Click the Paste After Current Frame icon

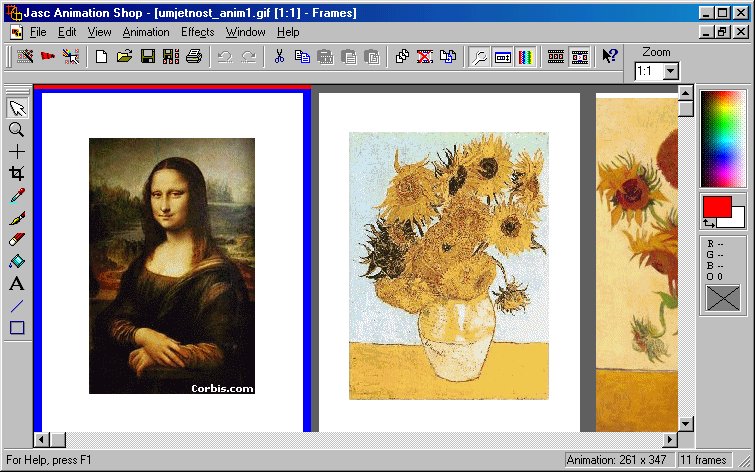pyautogui.click(x=372, y=57)
